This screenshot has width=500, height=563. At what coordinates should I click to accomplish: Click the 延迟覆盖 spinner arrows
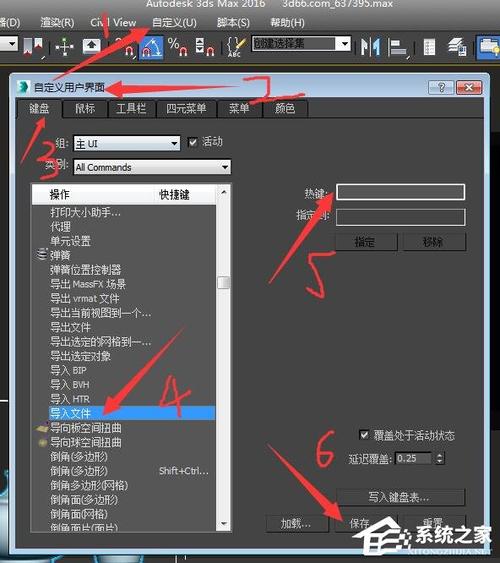[x=440, y=459]
